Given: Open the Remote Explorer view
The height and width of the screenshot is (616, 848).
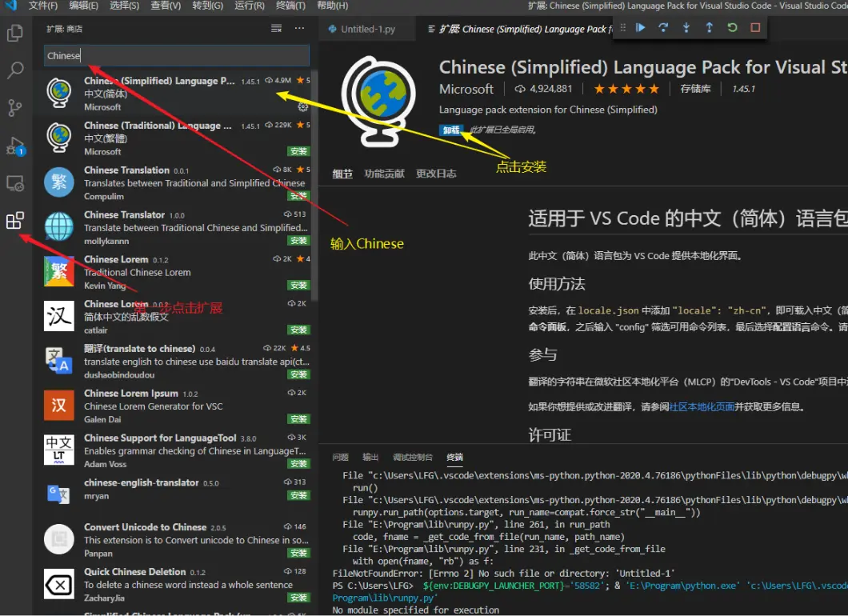Looking at the screenshot, I should (15, 183).
